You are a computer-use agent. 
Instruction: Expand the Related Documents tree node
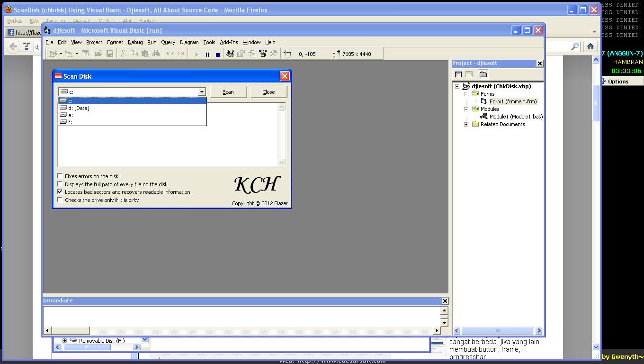(x=466, y=124)
